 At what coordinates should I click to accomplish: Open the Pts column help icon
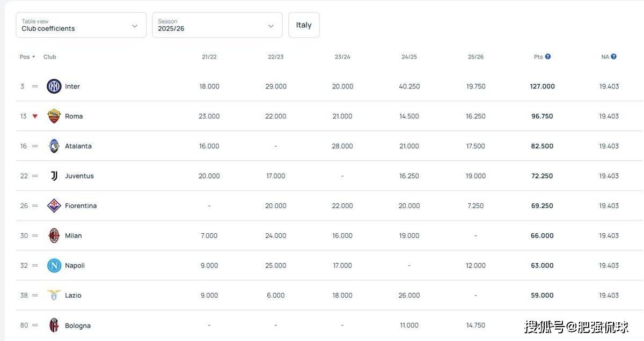548,56
